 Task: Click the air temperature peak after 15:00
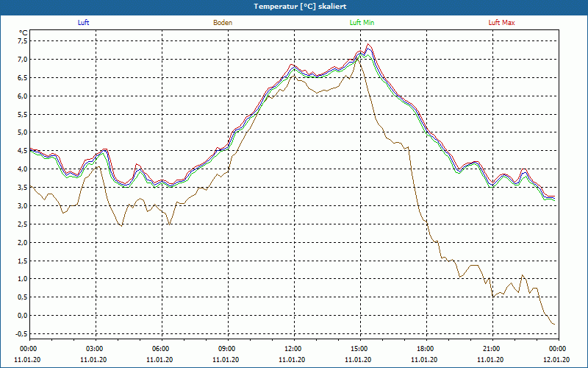368,45
